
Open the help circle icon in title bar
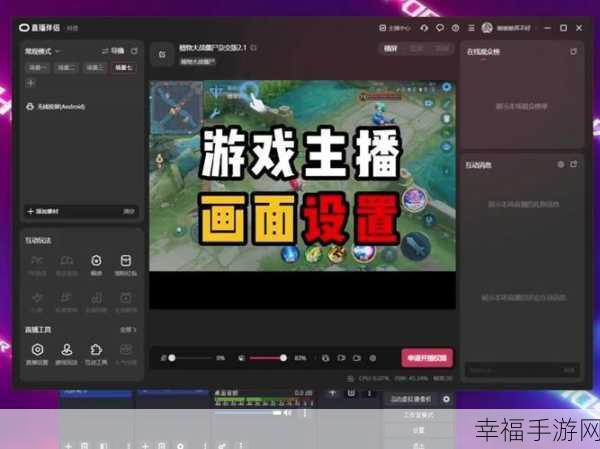click(x=455, y=28)
